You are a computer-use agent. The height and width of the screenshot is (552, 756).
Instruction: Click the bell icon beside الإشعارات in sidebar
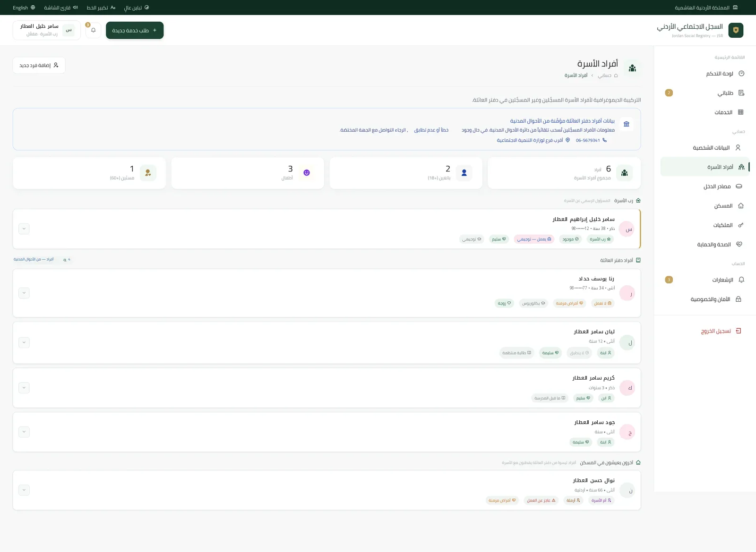[741, 280]
